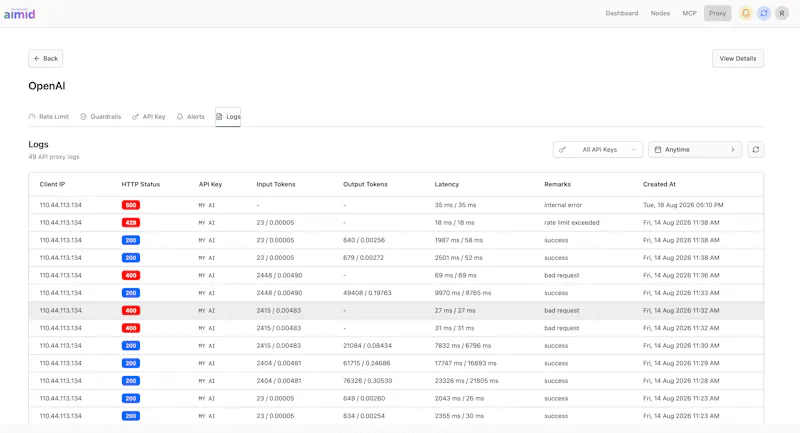
Task: Click 'Fri, 14 Aug 2026 11:36 AM' timestamp
Action: pyautogui.click(x=681, y=275)
